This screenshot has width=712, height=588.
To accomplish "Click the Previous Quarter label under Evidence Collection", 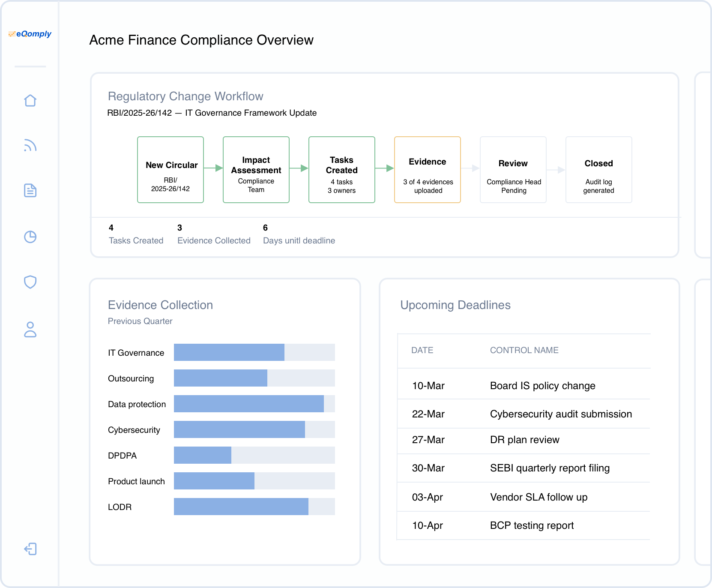I will 140,321.
